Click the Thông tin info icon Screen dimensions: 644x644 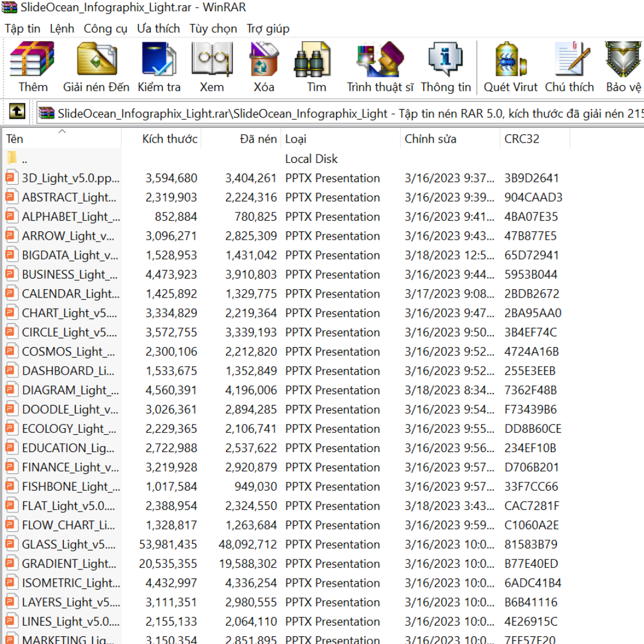pyautogui.click(x=445, y=60)
